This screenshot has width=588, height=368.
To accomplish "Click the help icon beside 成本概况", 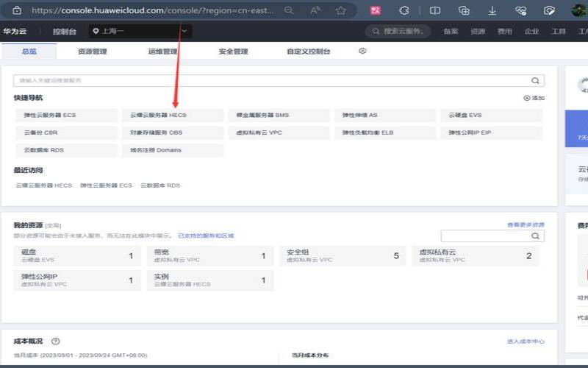I will (x=56, y=342).
